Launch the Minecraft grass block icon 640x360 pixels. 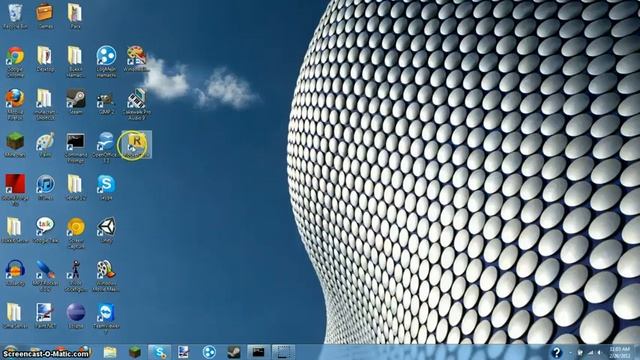pyautogui.click(x=15, y=145)
